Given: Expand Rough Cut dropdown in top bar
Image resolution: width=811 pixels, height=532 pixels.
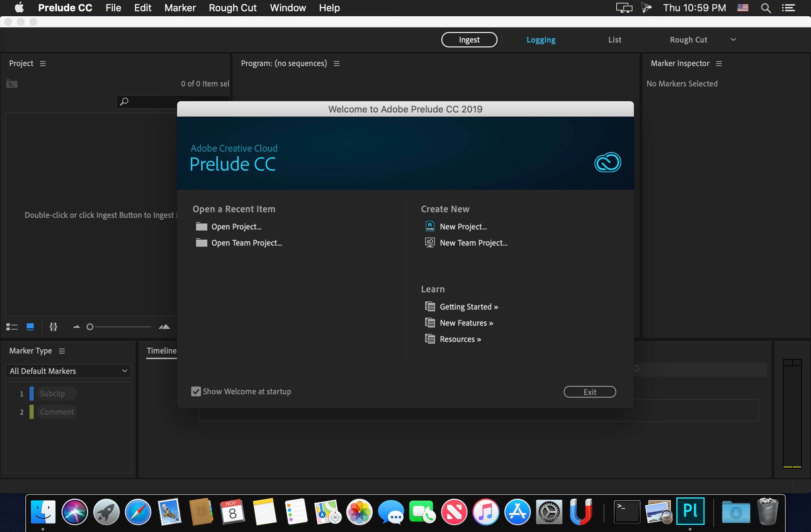Looking at the screenshot, I should [733, 39].
